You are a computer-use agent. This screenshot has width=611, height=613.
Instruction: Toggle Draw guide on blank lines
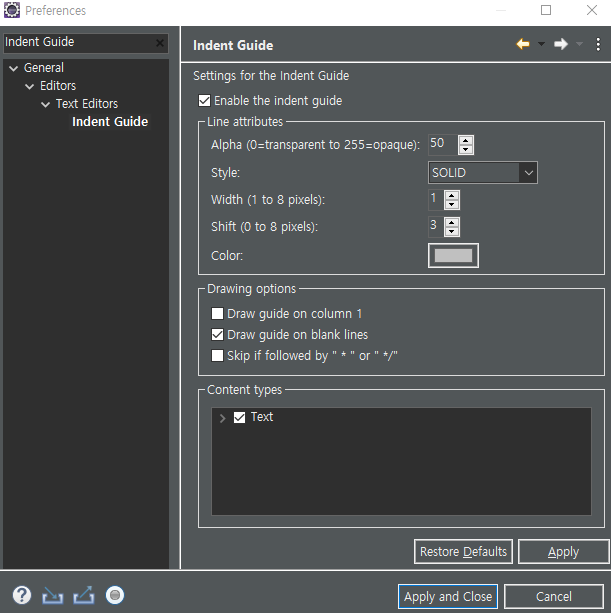click(217, 335)
